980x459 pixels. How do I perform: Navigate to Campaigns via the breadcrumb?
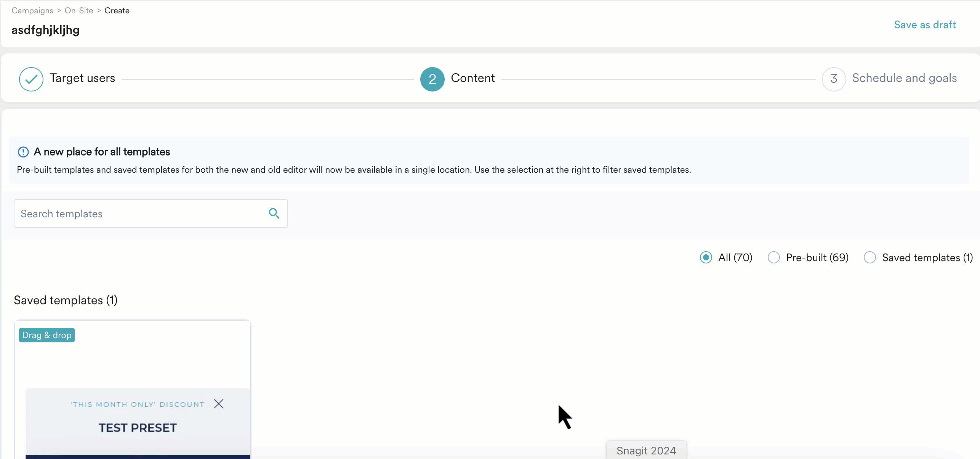[32, 10]
